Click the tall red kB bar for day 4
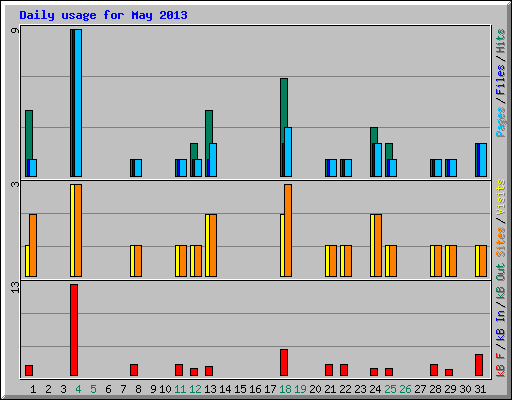 (74, 330)
